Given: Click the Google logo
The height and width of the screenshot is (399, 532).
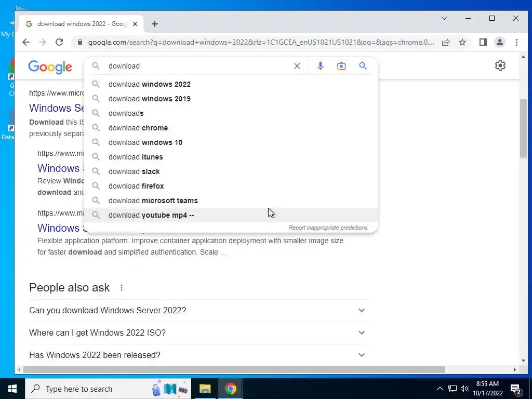Looking at the screenshot, I should (50, 67).
